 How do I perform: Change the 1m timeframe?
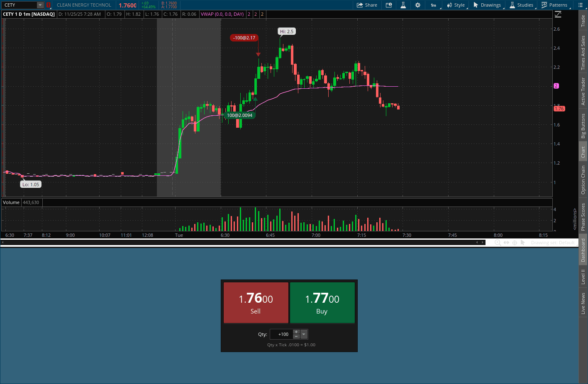point(433,5)
